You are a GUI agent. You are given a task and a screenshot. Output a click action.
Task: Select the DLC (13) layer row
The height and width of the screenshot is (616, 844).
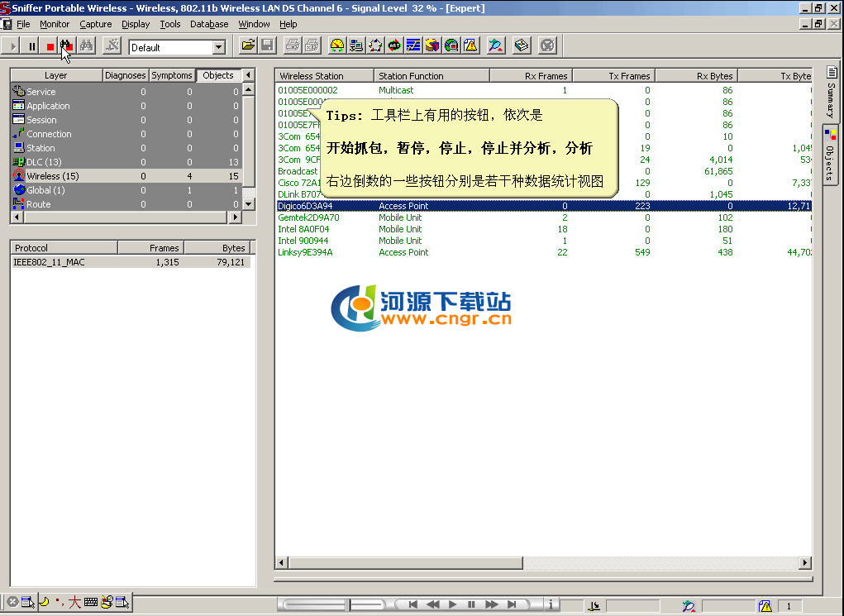pos(44,162)
